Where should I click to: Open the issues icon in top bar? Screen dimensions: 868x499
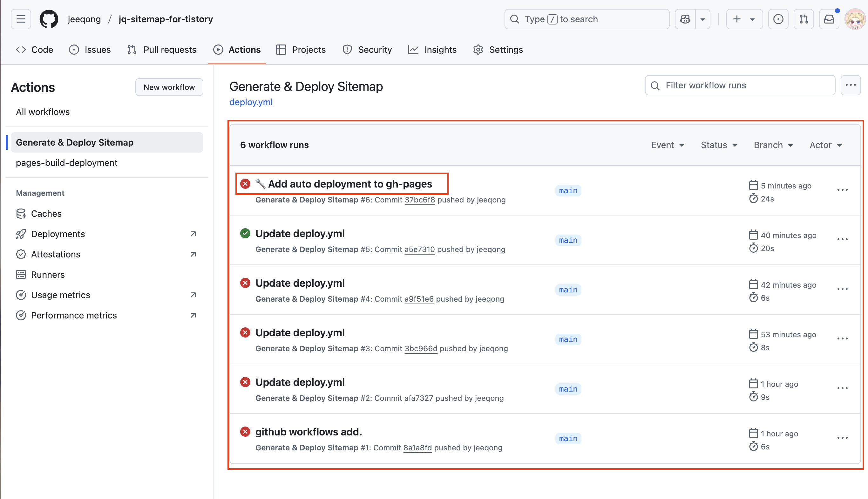[778, 19]
